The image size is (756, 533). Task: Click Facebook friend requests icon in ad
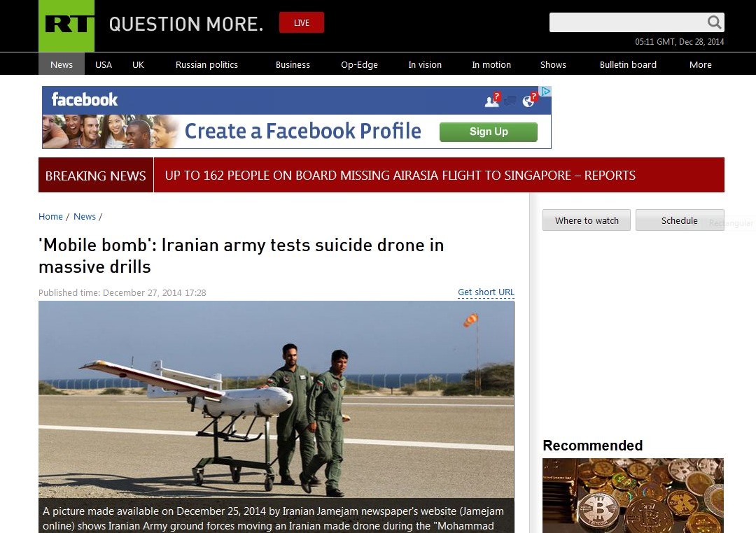[493, 100]
